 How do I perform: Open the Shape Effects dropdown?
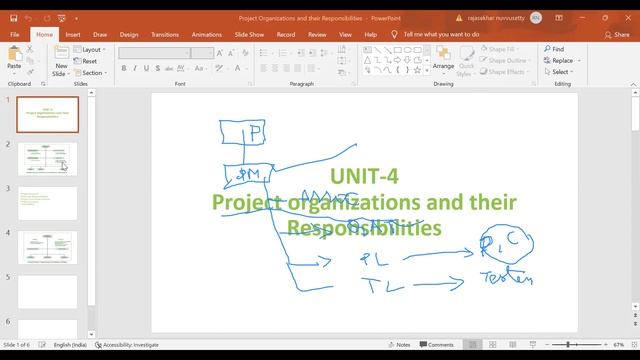504,72
